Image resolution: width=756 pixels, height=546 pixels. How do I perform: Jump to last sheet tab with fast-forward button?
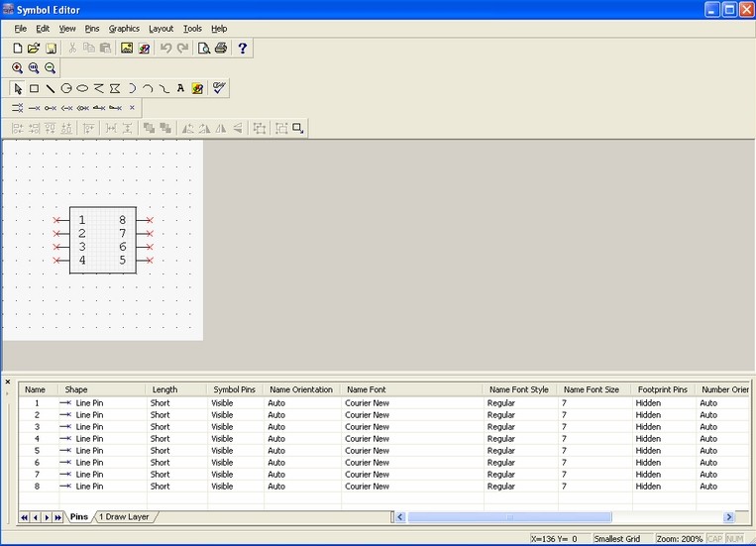coord(57,517)
